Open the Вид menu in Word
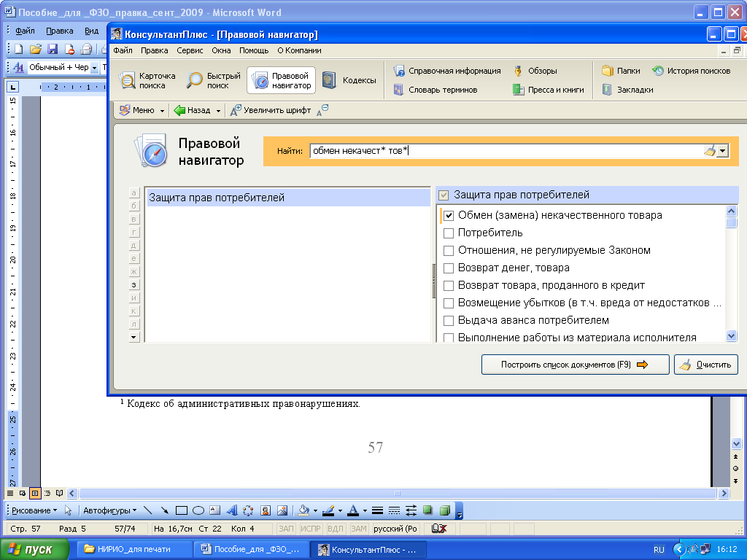Image resolution: width=747 pixels, height=560 pixels. pos(91,31)
